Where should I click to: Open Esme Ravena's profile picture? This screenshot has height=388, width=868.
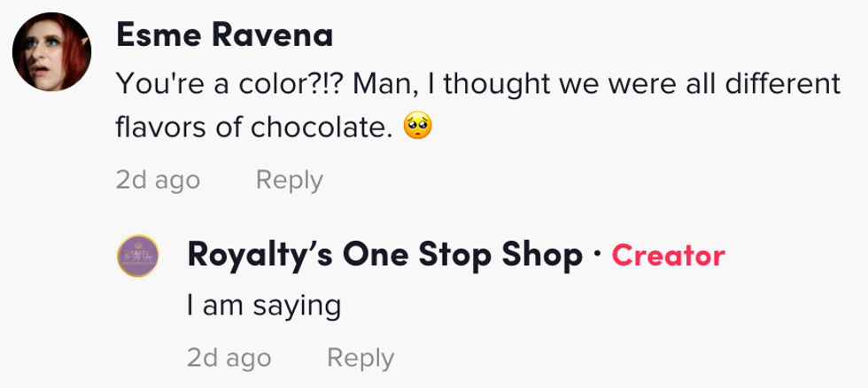pos(51,53)
